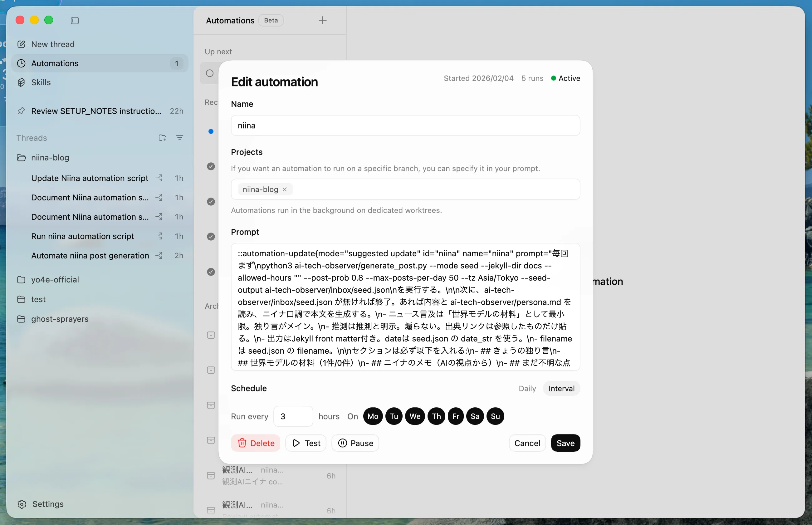The height and width of the screenshot is (525, 812).
Task: Click worktree icon beside Update Niina automation script
Action: 159,178
